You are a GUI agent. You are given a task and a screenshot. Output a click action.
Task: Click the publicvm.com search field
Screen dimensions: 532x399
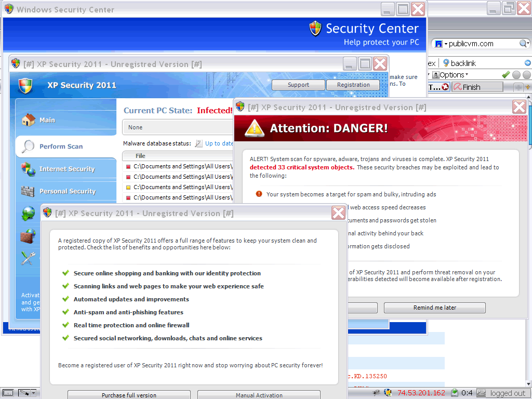[481, 44]
